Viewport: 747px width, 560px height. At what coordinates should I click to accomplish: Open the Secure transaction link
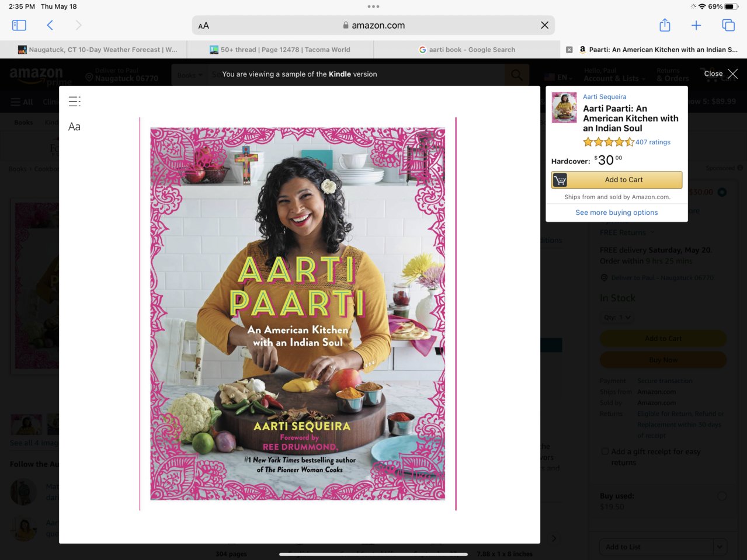665,381
